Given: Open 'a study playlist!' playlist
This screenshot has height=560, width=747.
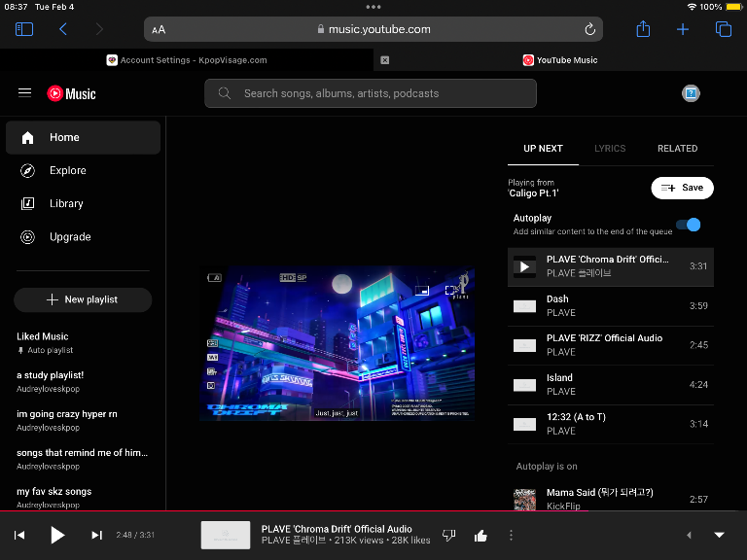Looking at the screenshot, I should (x=83, y=381).
